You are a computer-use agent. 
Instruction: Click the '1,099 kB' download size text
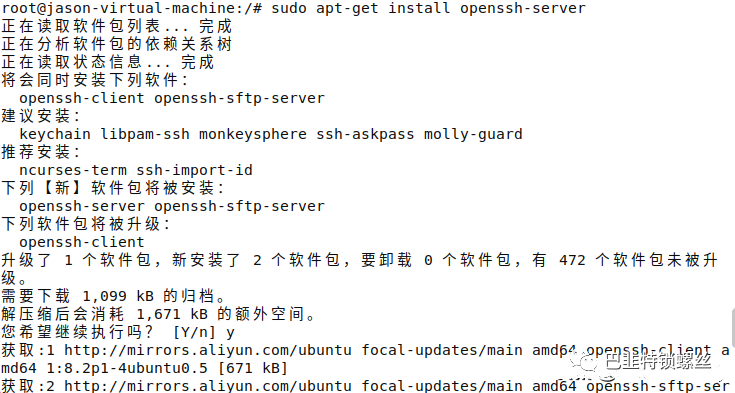click(118, 296)
